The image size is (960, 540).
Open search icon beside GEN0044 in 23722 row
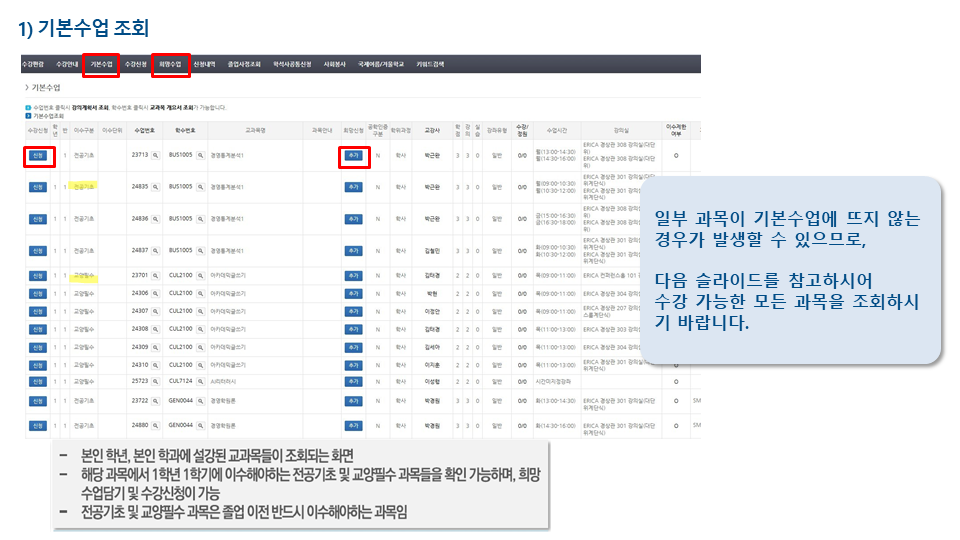pos(200,401)
